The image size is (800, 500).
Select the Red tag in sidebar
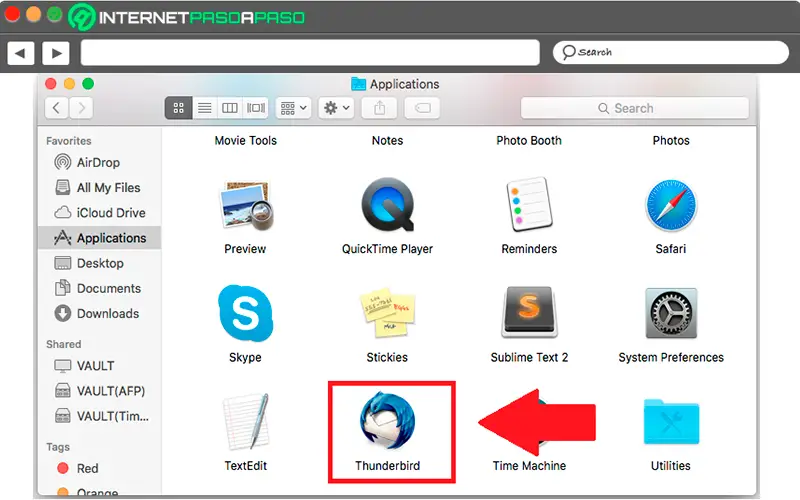coord(99,468)
